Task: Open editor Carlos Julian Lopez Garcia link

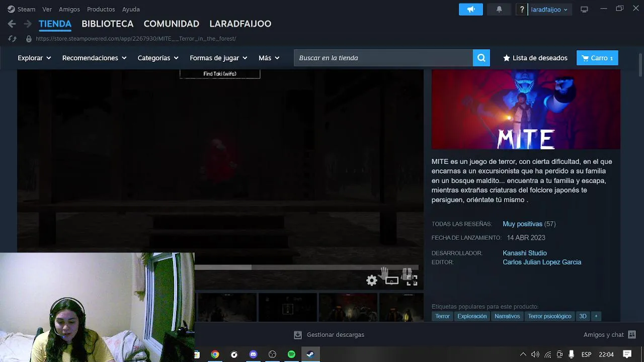Action: 542,262
